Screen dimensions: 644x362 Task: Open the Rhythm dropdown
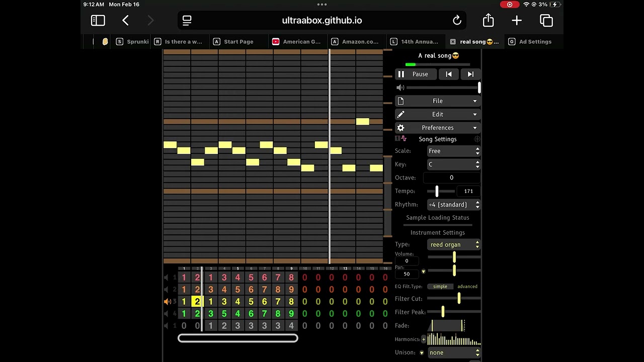[x=454, y=205]
